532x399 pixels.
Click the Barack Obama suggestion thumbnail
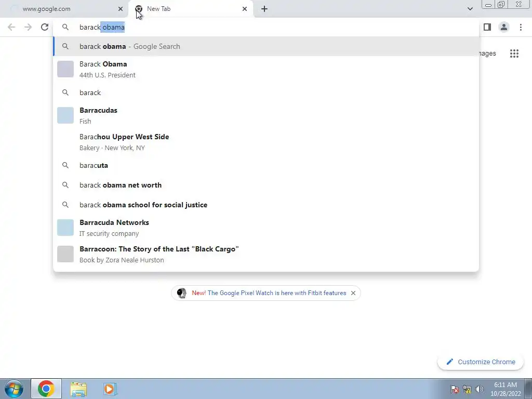[65, 69]
